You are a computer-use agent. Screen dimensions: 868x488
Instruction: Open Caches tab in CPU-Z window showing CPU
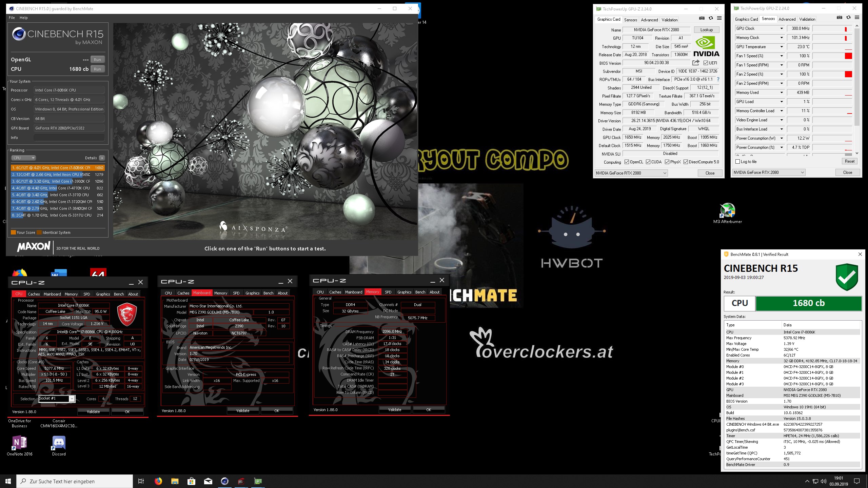pyautogui.click(x=34, y=294)
